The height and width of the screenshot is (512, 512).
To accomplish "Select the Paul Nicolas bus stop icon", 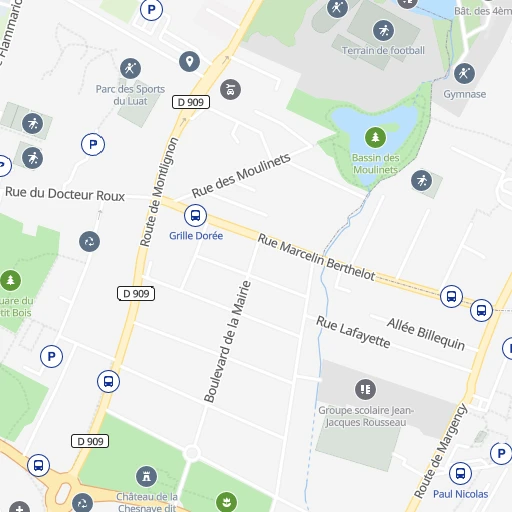I will 460,473.
